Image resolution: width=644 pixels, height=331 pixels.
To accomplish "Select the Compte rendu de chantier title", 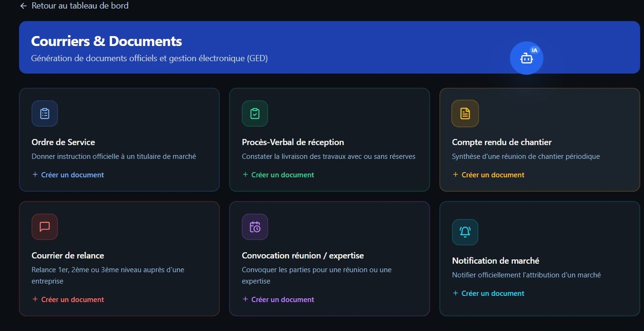I will tap(502, 142).
